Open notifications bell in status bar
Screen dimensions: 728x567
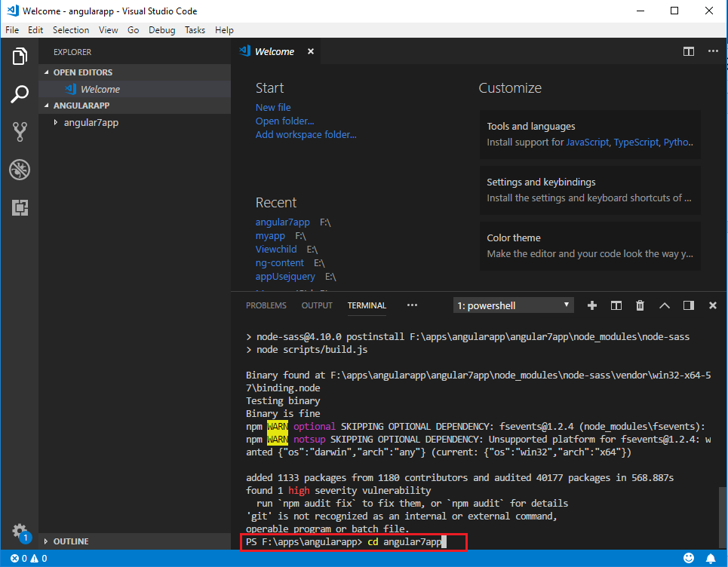click(711, 558)
